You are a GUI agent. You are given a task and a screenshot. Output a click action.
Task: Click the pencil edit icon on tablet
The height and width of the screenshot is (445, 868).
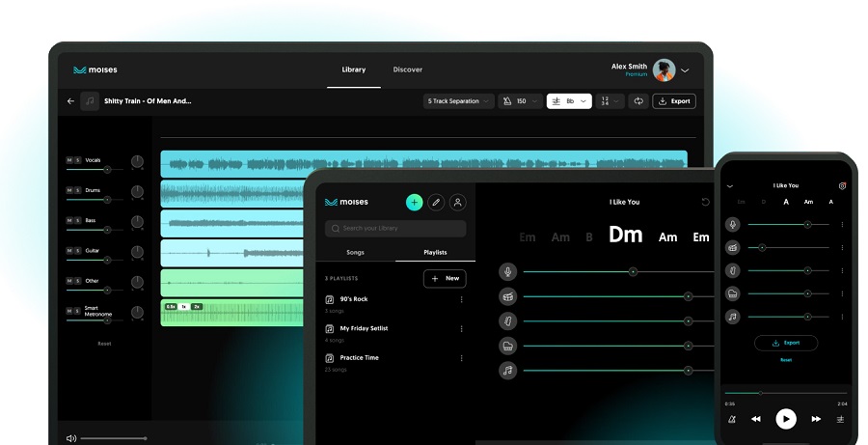click(436, 203)
